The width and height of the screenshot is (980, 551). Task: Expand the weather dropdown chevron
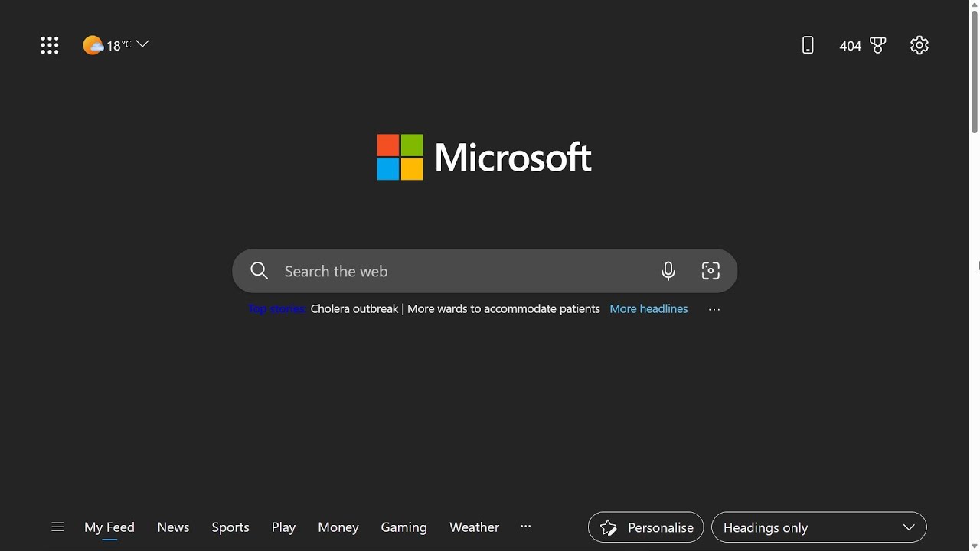click(x=142, y=44)
